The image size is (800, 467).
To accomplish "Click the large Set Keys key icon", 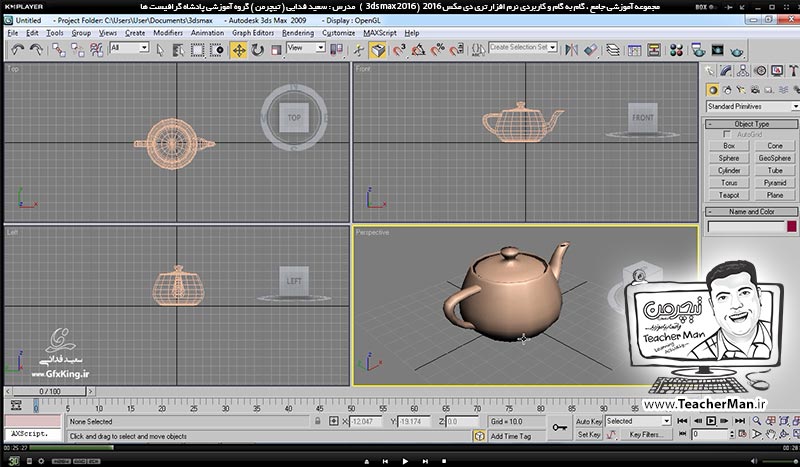I will point(560,428).
